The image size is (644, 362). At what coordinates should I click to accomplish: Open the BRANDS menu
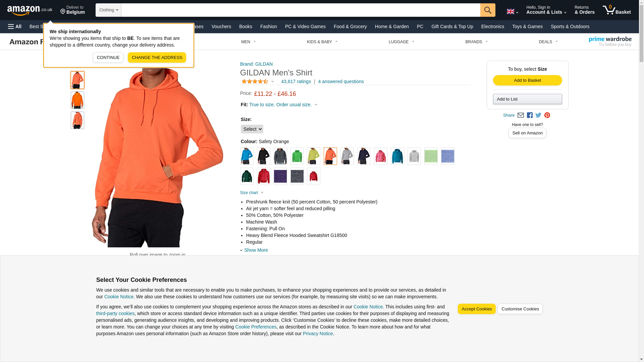click(x=476, y=42)
